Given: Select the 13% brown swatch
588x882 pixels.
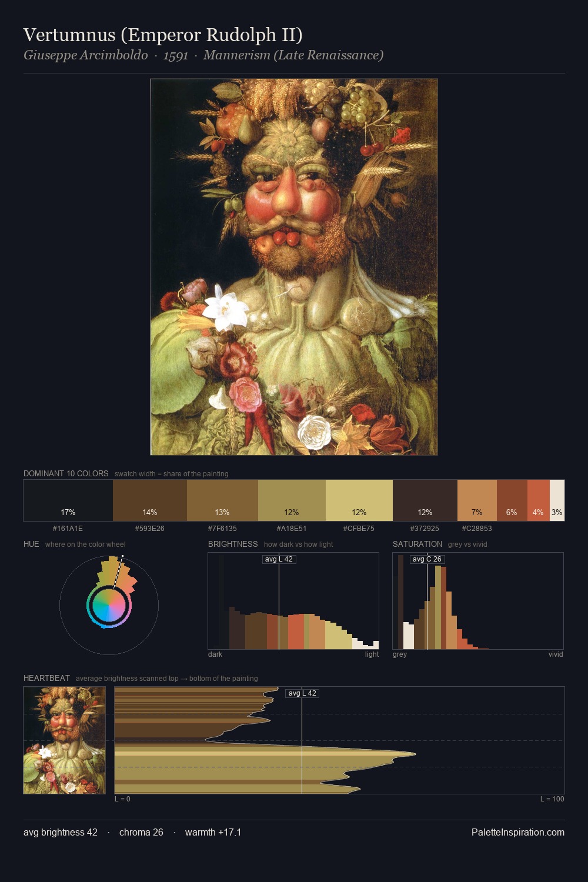Looking at the screenshot, I should pos(222,500).
